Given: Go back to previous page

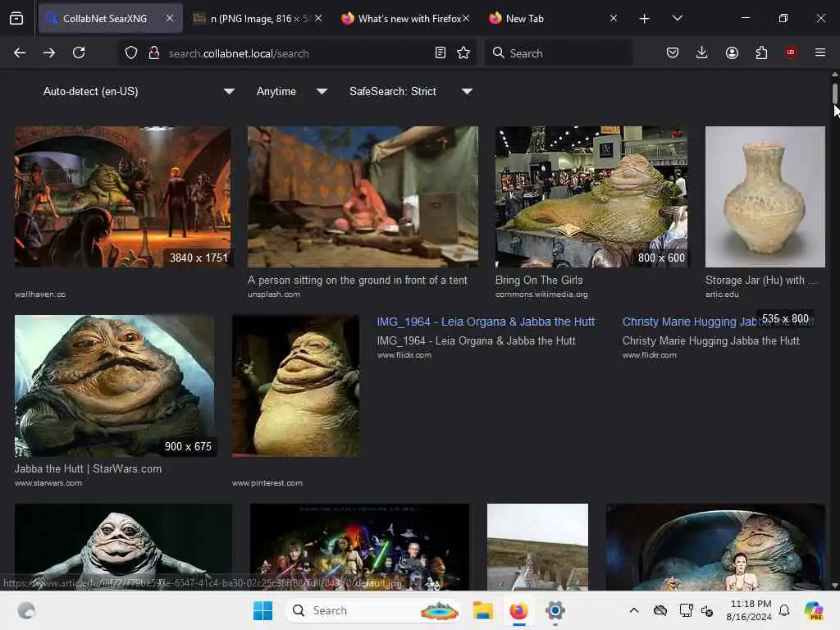Looking at the screenshot, I should 20,52.
